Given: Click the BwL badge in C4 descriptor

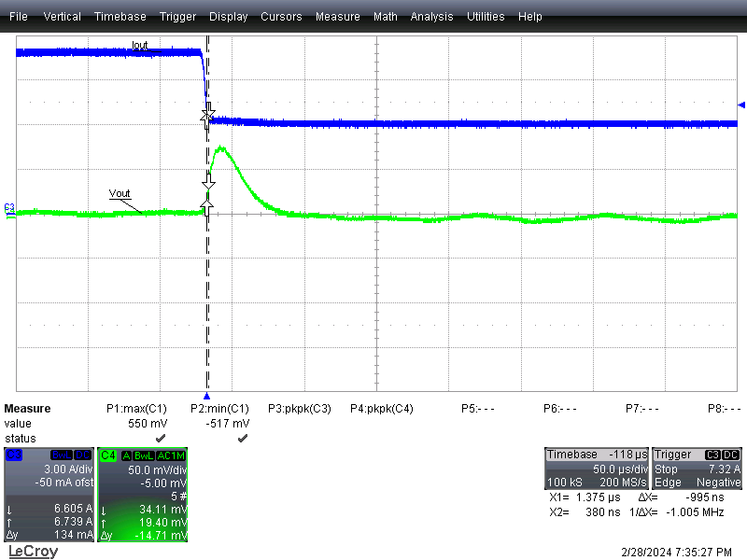Looking at the screenshot, I should [x=140, y=455].
